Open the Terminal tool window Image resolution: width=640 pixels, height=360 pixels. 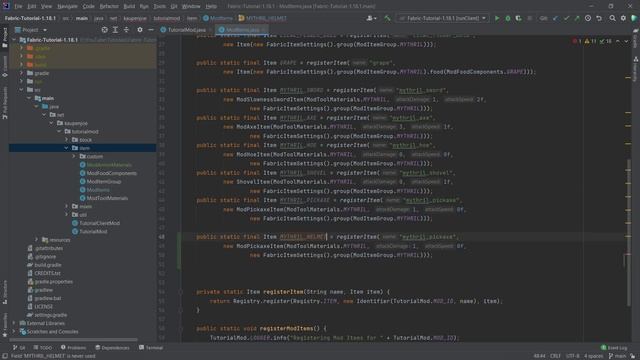(151, 347)
